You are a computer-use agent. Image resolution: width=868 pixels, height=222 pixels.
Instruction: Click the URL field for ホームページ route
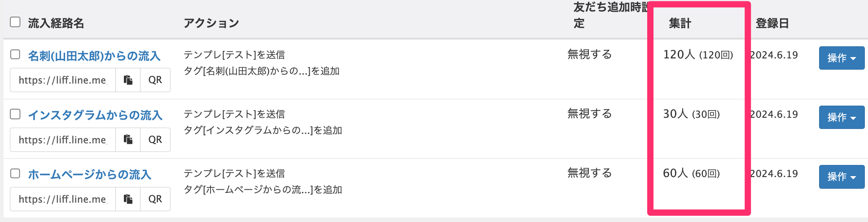point(63,199)
